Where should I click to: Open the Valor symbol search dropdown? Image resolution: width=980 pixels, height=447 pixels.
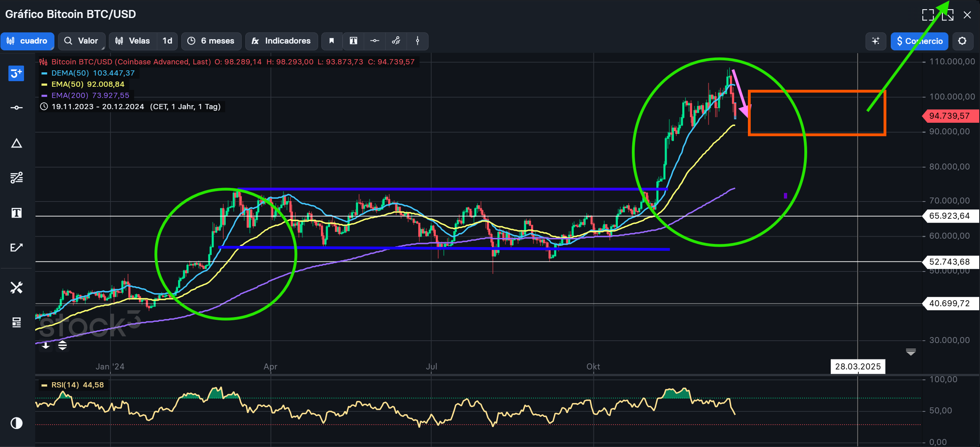tap(82, 41)
